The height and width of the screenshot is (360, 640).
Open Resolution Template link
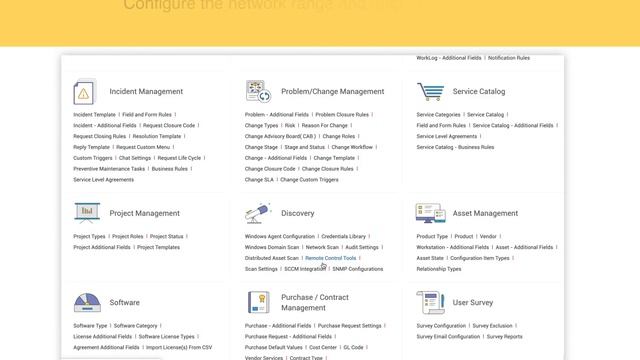click(x=157, y=136)
